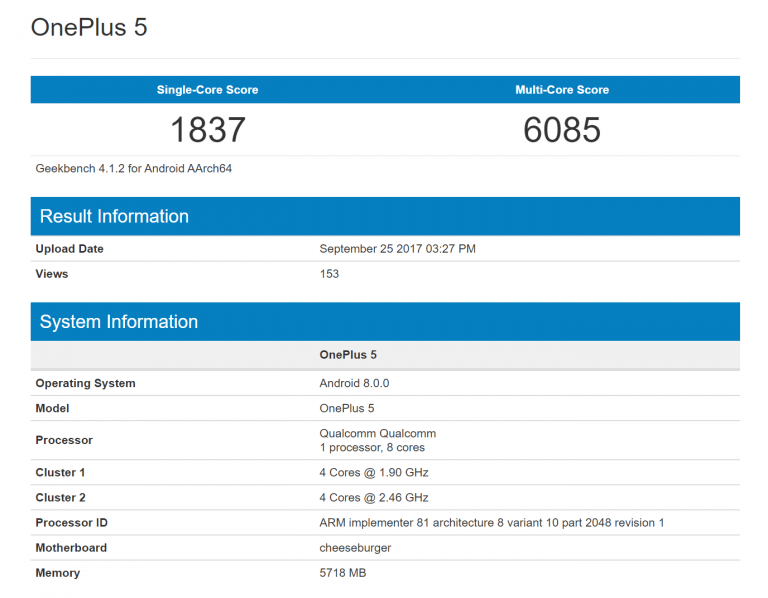Select the 'Cluster 1' label

click(60, 472)
